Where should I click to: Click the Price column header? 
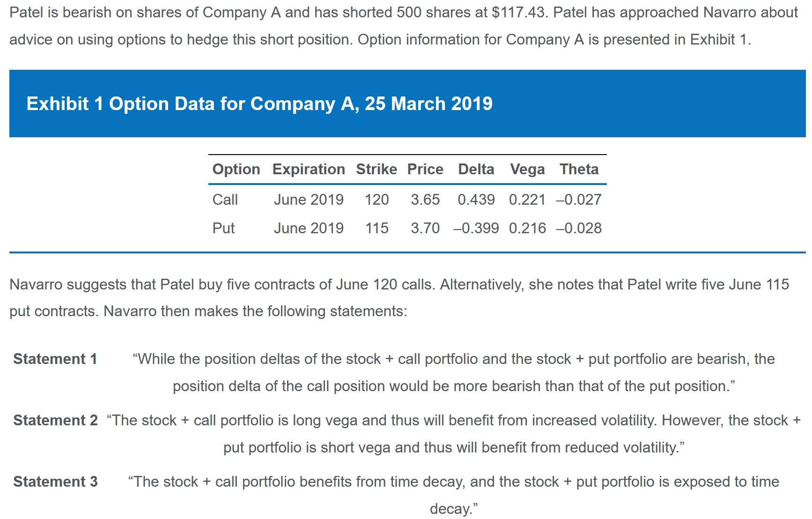[x=425, y=169]
